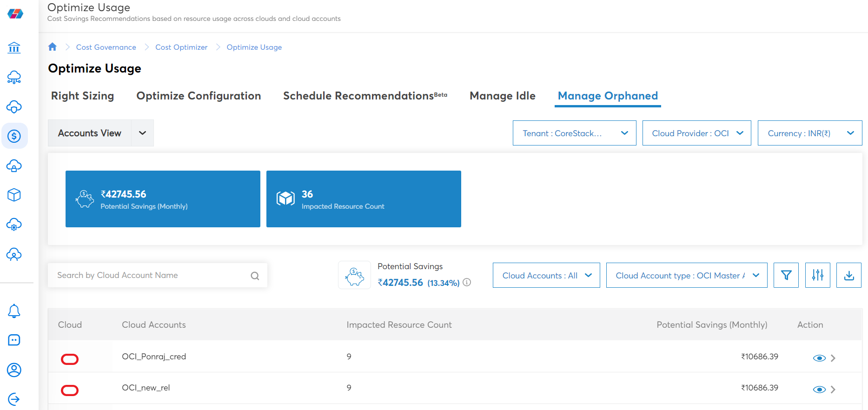This screenshot has height=410, width=868.
Task: Click the OCI_new_rel account name
Action: pos(146,388)
